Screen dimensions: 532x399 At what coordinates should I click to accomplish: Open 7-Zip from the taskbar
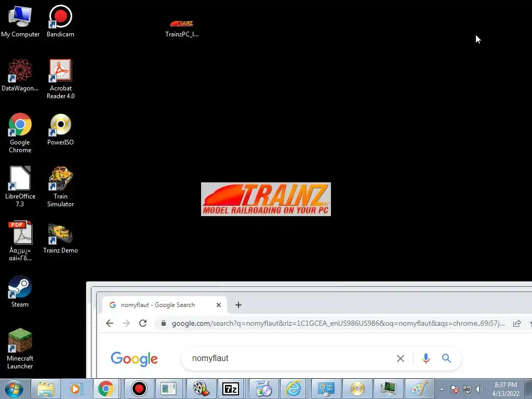(x=231, y=389)
